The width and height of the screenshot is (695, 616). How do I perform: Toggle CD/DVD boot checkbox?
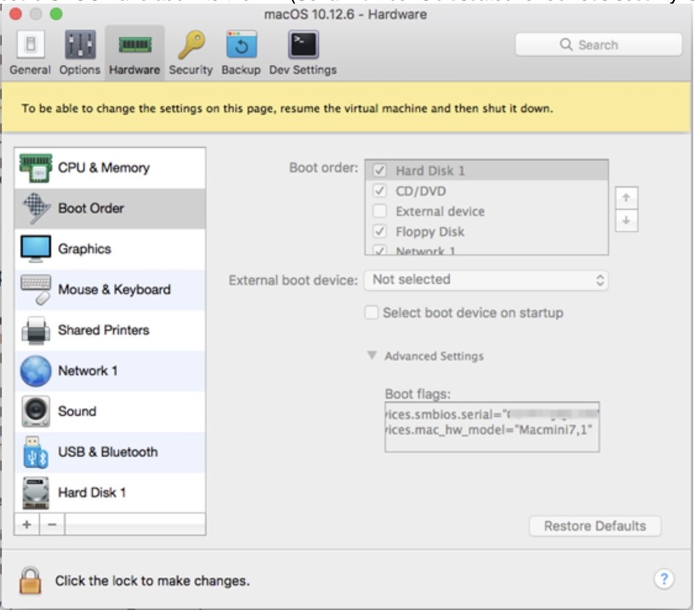[x=380, y=191]
